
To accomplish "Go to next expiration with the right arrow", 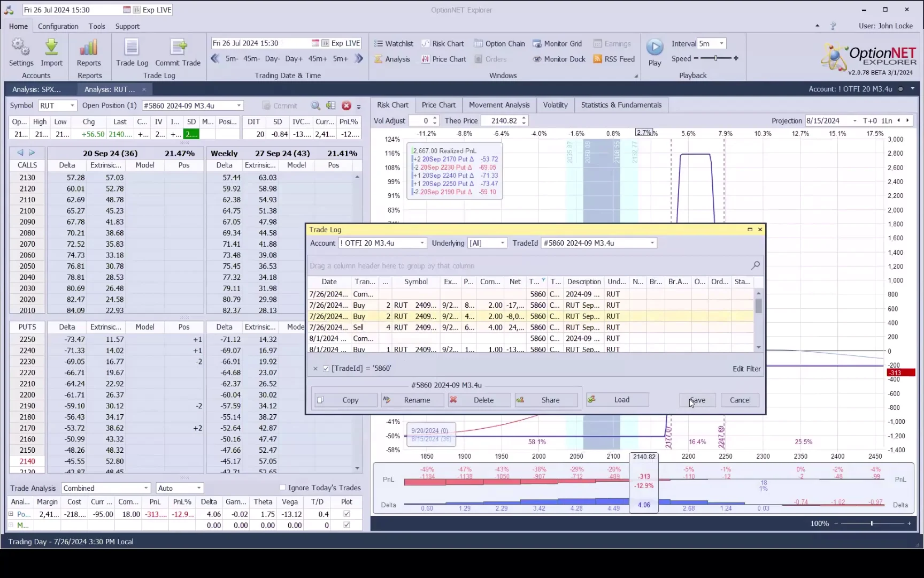I will pyautogui.click(x=32, y=153).
